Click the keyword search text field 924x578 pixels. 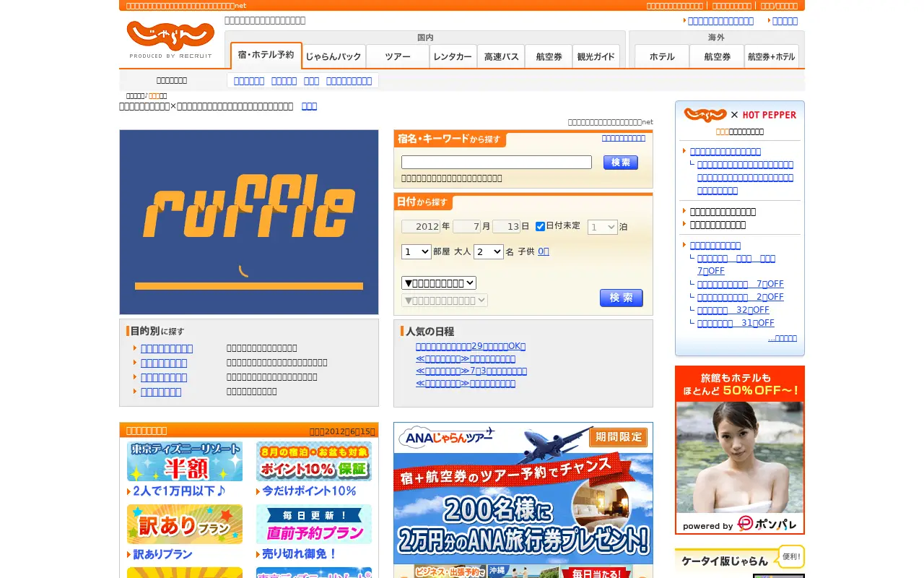pos(497,163)
